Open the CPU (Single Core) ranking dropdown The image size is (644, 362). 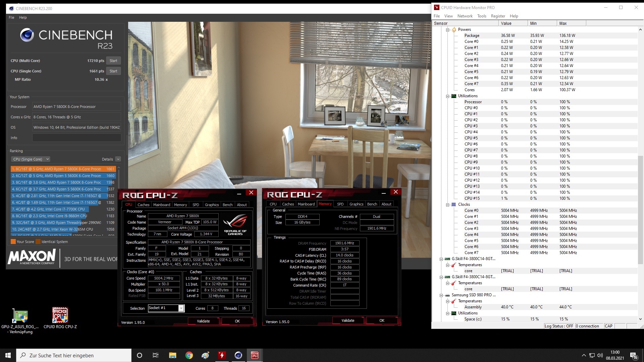[x=31, y=159]
